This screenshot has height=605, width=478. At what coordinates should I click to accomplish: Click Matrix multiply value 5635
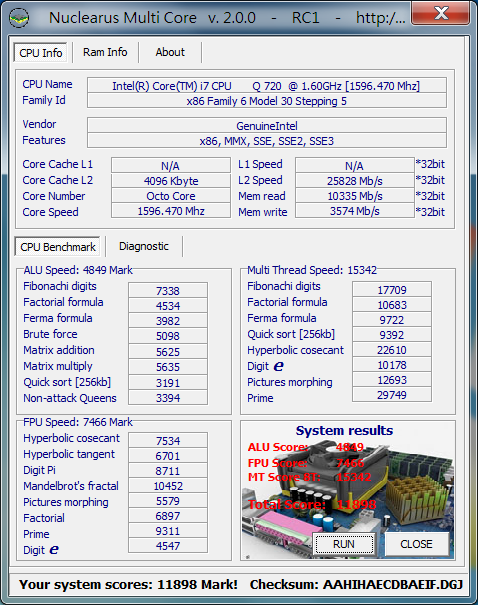[168, 367]
